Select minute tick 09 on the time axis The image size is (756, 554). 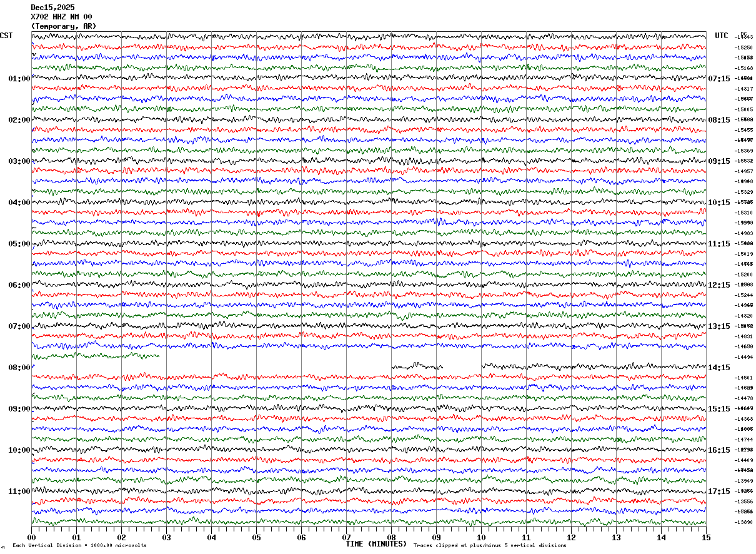(x=436, y=537)
